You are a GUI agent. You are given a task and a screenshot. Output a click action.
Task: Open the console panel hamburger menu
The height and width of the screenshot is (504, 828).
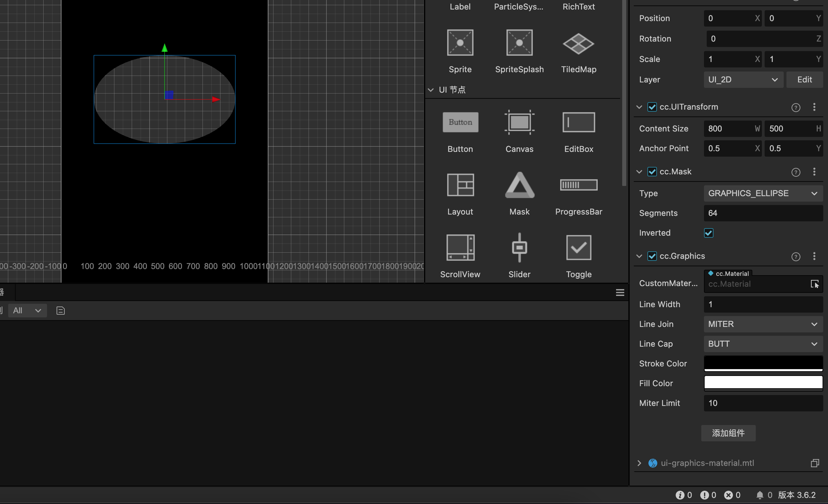pos(620,293)
